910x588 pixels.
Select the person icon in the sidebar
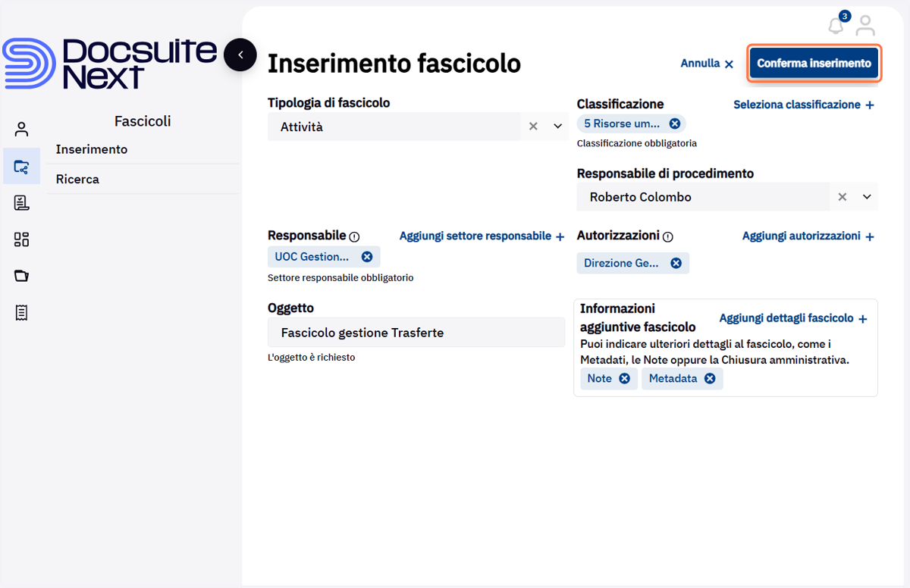tap(22, 130)
